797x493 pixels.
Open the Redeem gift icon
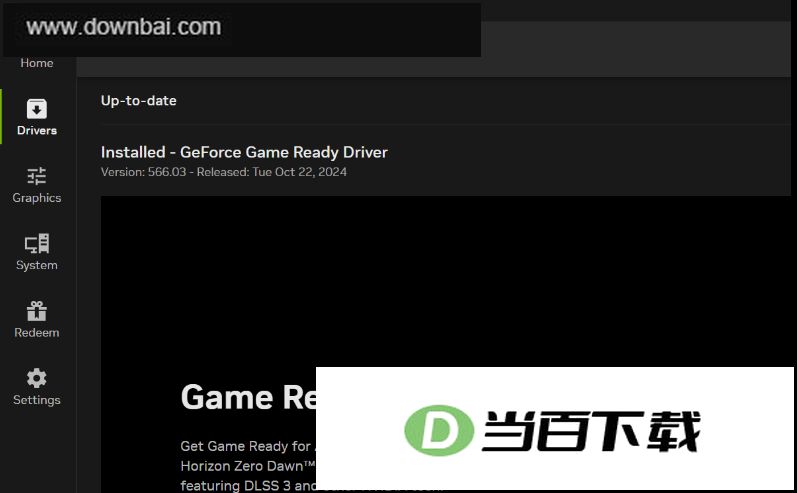(37, 311)
